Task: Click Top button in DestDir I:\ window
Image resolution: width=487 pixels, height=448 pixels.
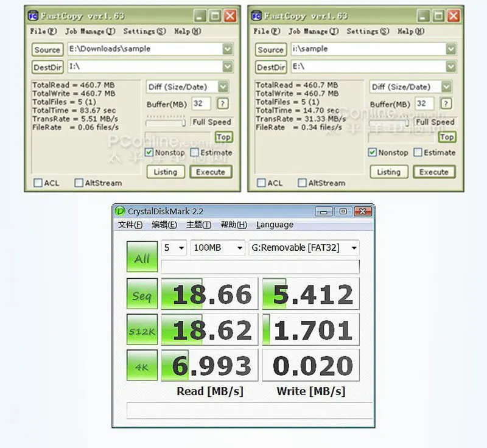Action: [x=223, y=137]
